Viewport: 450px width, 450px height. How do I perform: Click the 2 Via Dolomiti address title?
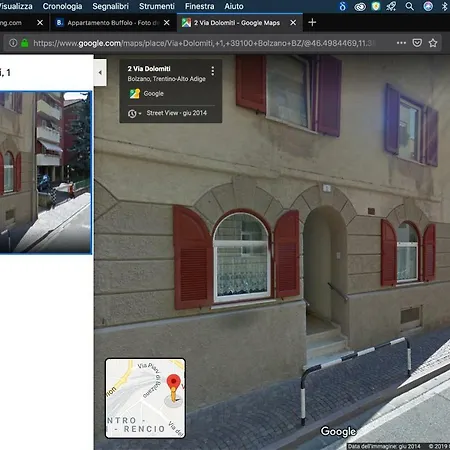(x=149, y=69)
